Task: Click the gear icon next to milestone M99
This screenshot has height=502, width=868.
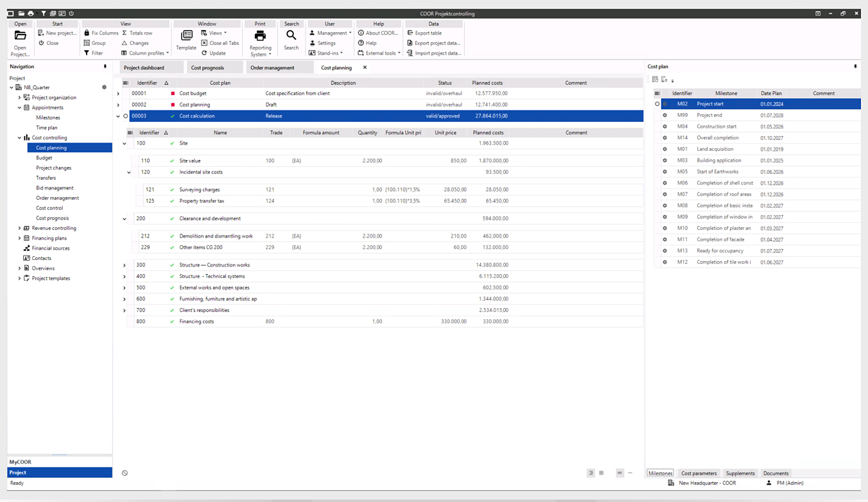Action: pyautogui.click(x=664, y=115)
